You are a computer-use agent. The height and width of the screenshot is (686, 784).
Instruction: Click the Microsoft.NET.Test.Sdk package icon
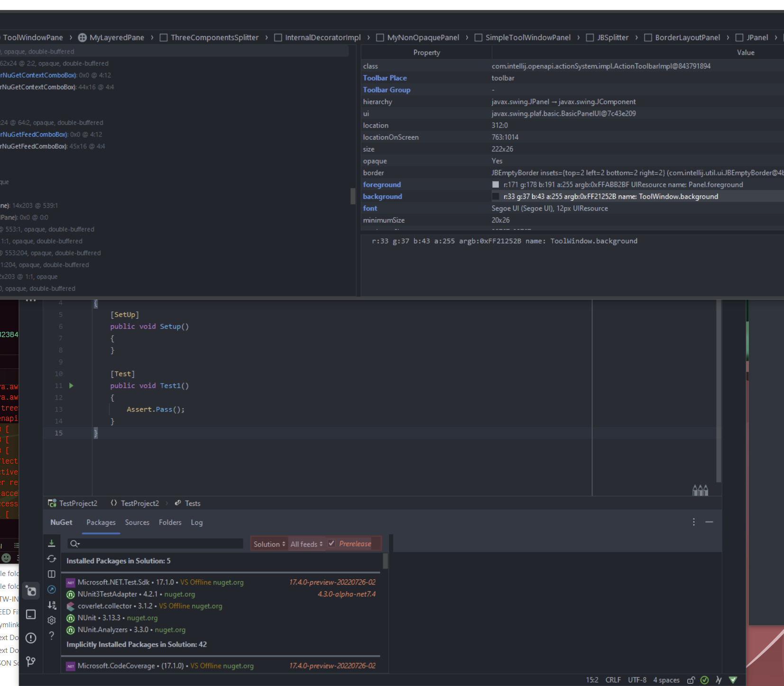coord(71,583)
